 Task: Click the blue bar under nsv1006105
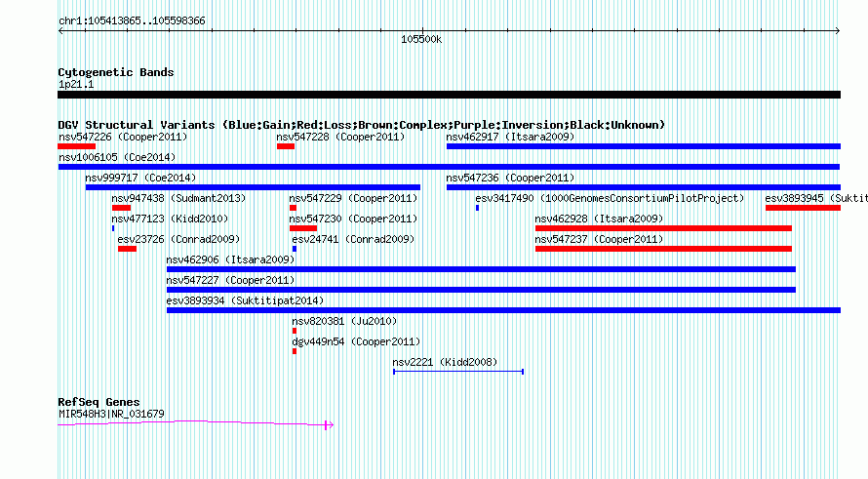click(x=449, y=167)
